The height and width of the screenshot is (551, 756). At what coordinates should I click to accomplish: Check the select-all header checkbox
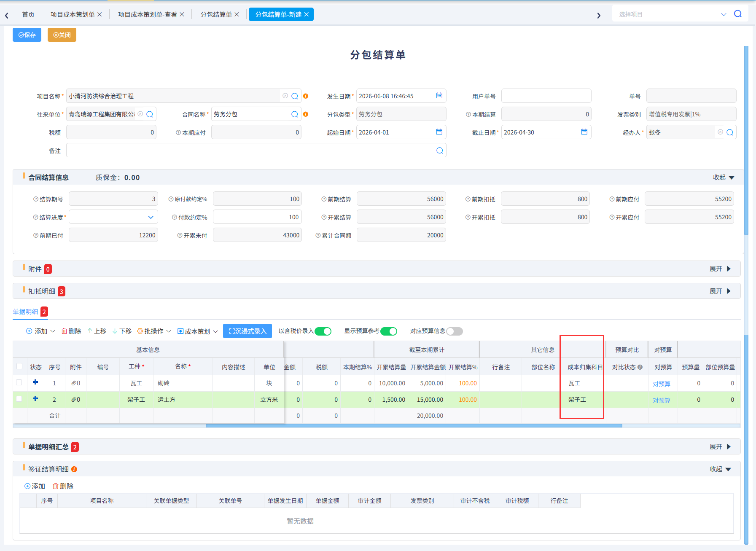click(19, 366)
